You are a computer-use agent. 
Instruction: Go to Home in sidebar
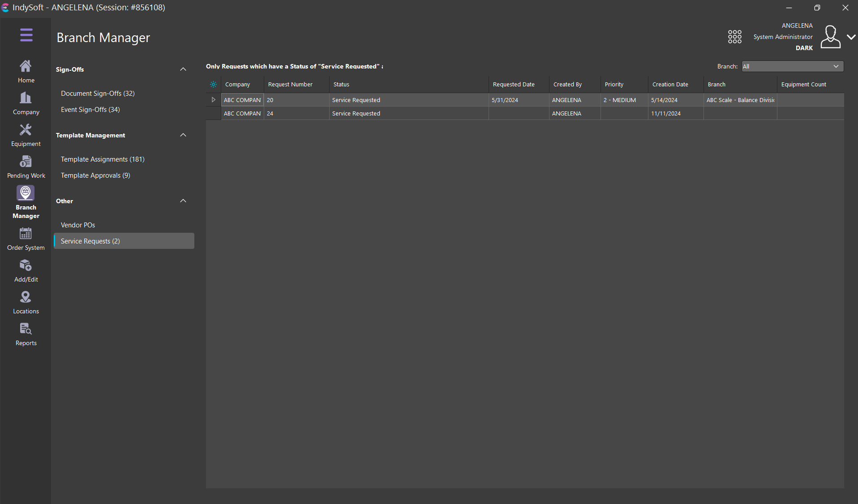[x=26, y=71]
